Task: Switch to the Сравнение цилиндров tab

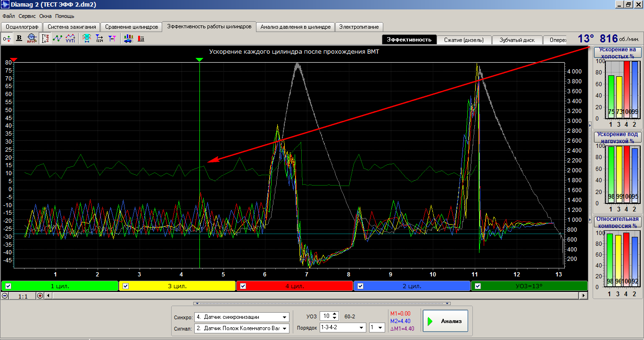Action: pos(131,27)
